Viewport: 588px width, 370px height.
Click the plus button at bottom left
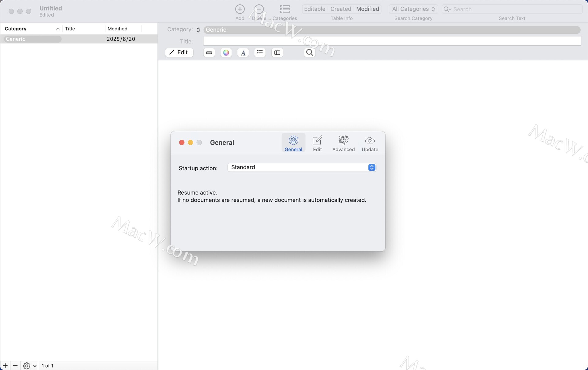point(5,366)
